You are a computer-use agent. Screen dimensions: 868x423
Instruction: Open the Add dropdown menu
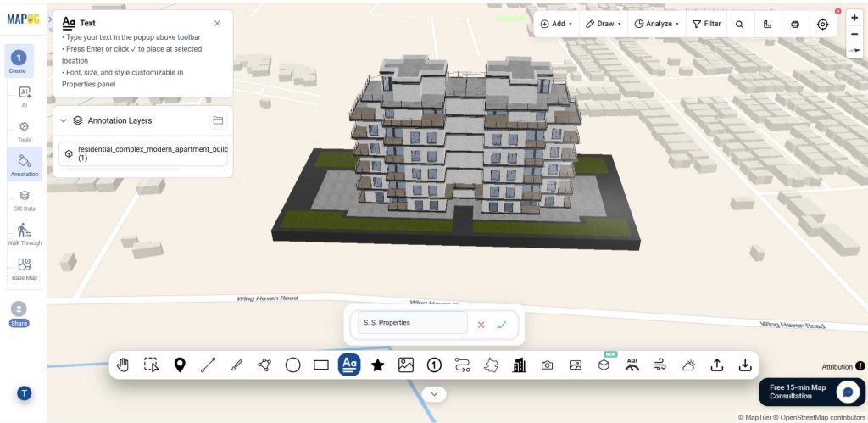[x=556, y=24]
